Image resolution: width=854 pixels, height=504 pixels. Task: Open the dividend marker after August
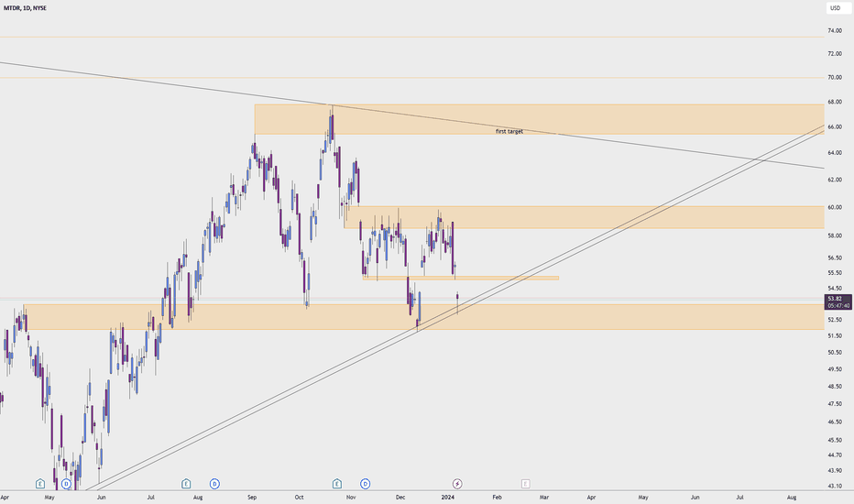click(214, 484)
